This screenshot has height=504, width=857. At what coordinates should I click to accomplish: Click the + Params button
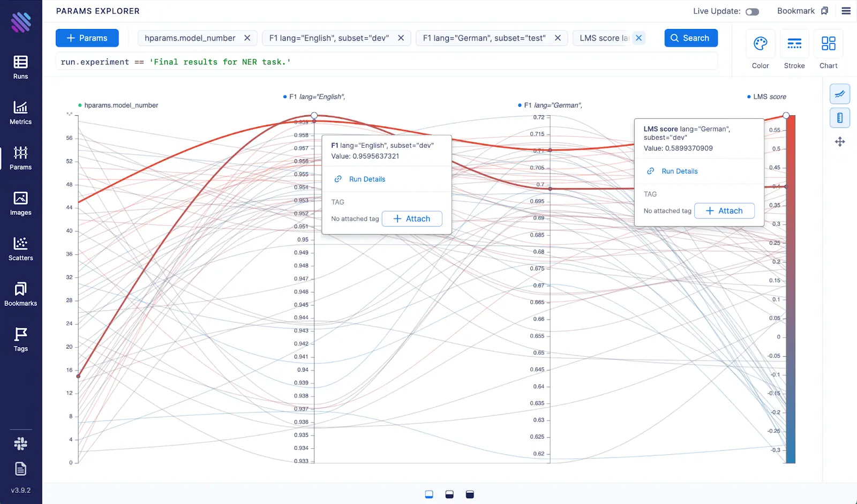(87, 38)
